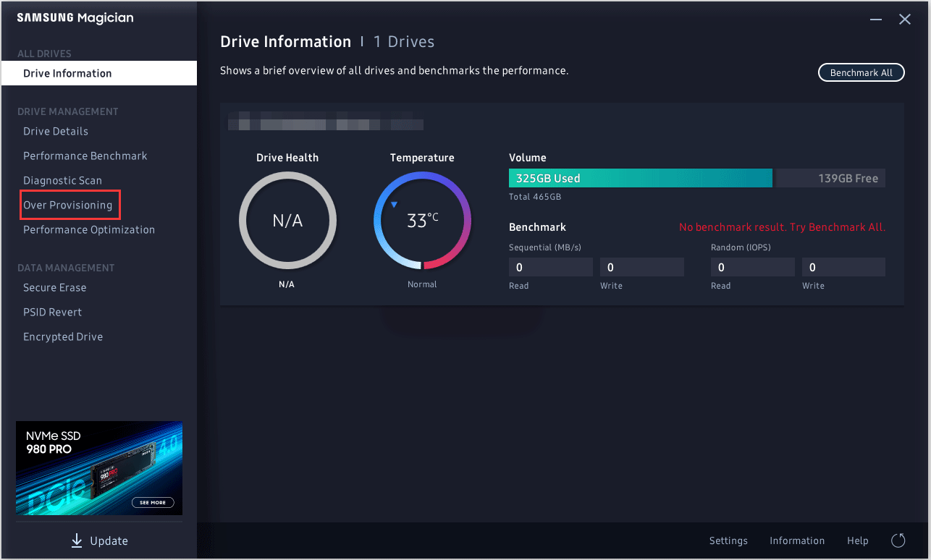Click the Update download arrow icon

pos(77,540)
